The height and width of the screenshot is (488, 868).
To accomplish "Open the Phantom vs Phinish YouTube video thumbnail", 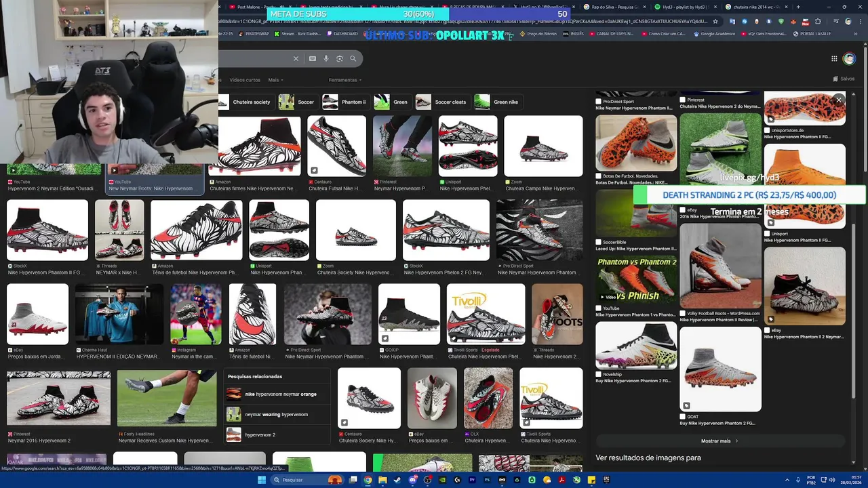I will point(636,279).
